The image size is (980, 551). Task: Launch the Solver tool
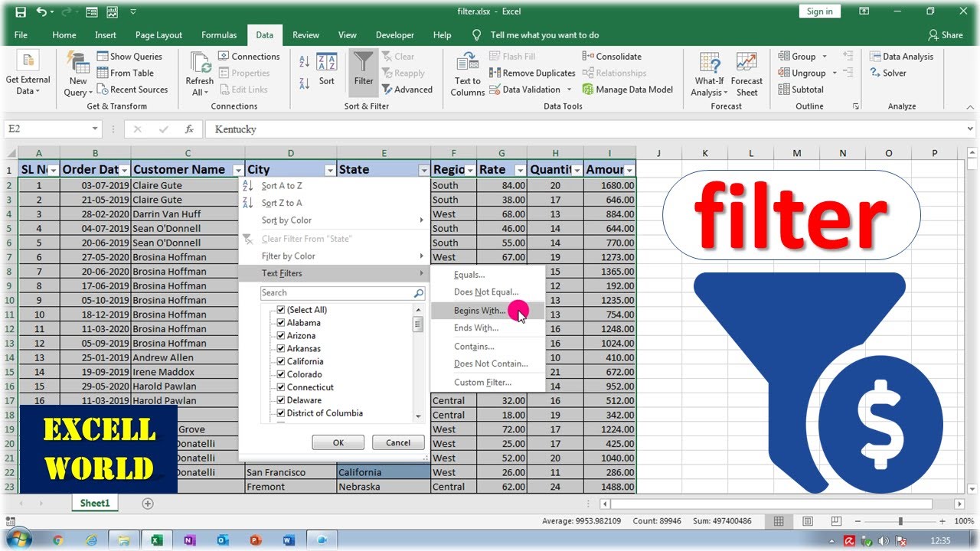pyautogui.click(x=888, y=73)
